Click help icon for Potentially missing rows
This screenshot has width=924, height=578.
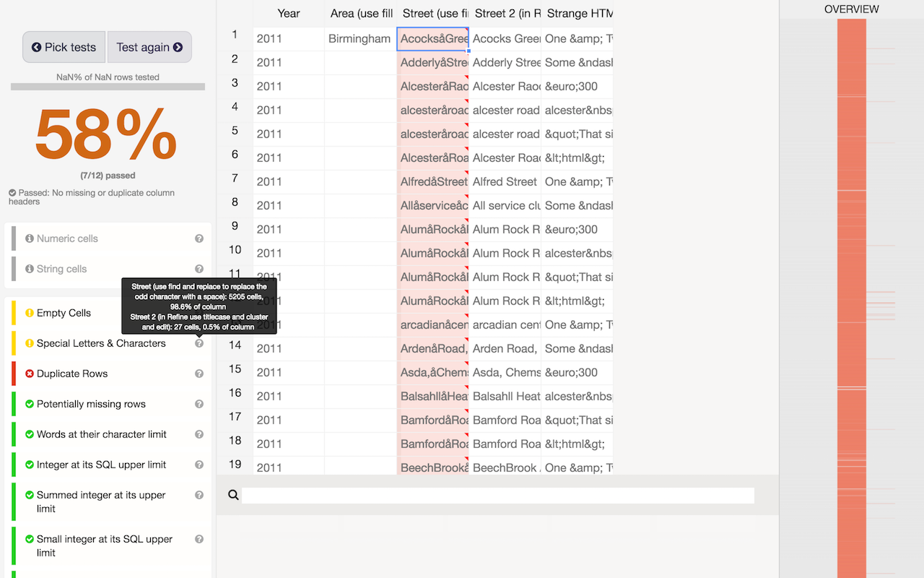pyautogui.click(x=199, y=404)
